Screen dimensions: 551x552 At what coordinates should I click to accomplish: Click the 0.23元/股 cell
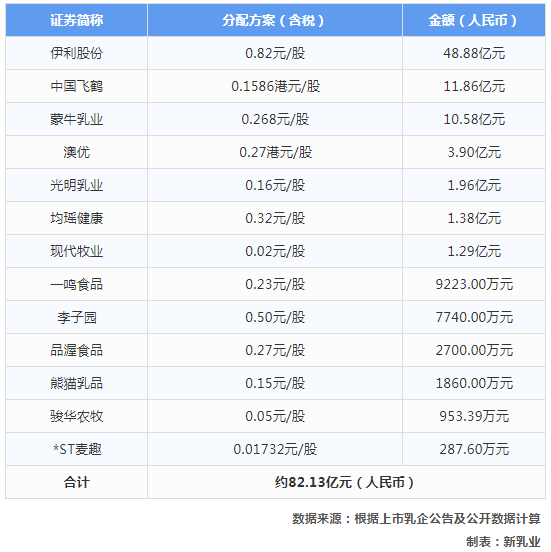tap(275, 284)
